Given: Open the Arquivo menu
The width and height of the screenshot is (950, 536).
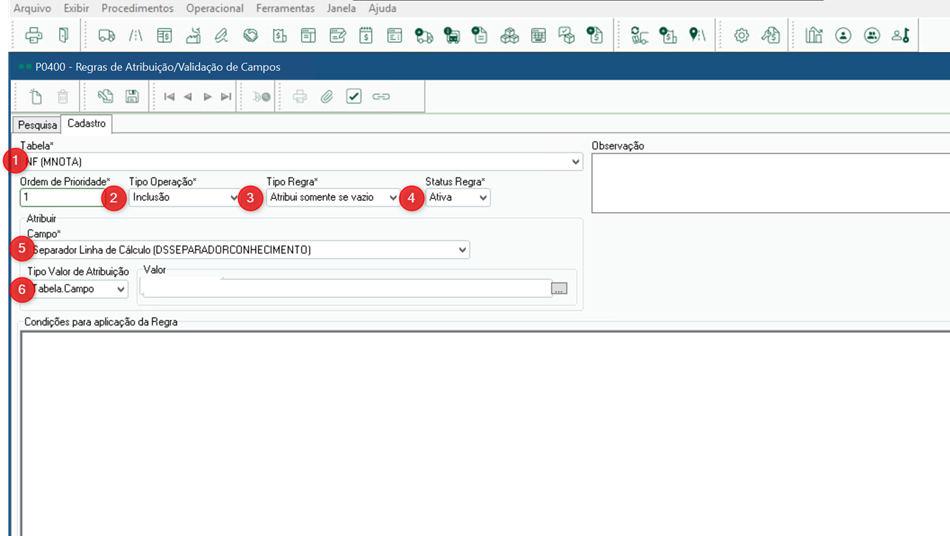Looking at the screenshot, I should tap(32, 8).
